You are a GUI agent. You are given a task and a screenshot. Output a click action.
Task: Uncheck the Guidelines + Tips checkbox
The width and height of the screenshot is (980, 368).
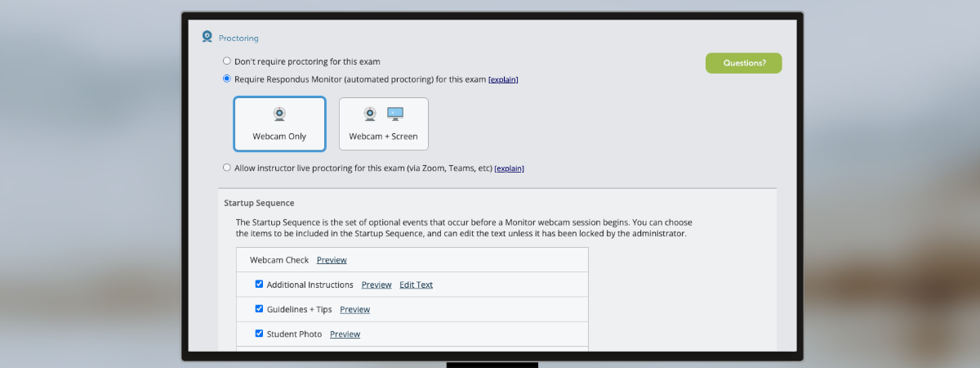(x=259, y=309)
